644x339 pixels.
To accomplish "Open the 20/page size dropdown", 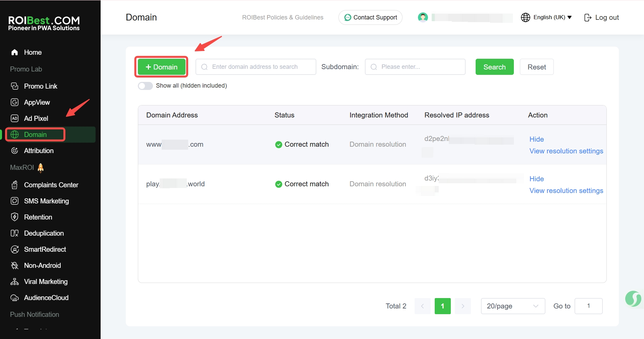I will tap(513, 306).
